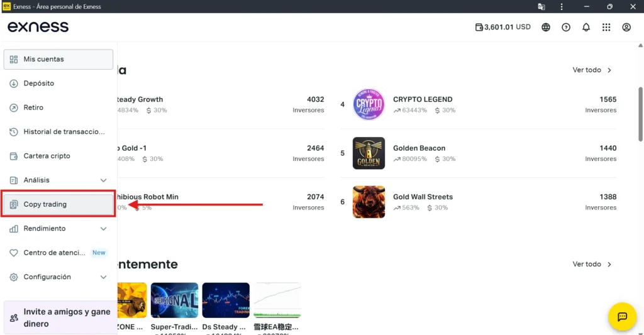Open the title bar three-dot menu
Viewport: 644px width, 335px height.
click(x=562, y=6)
